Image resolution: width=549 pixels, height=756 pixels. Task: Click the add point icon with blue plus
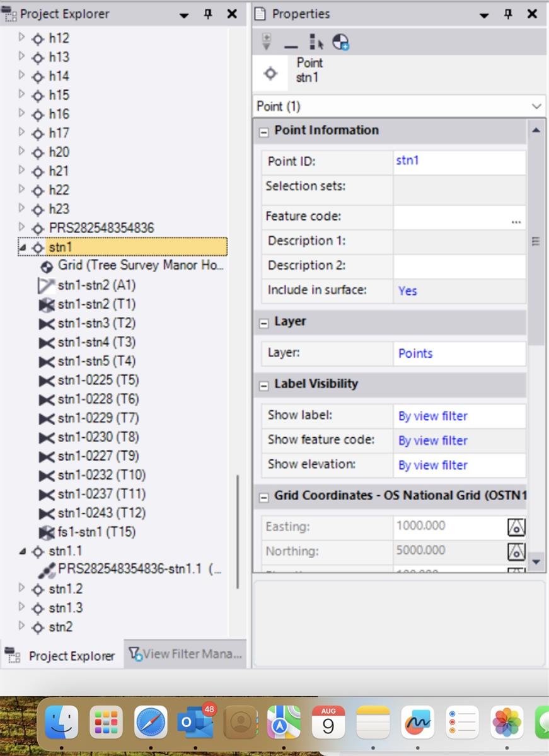pos(340,42)
